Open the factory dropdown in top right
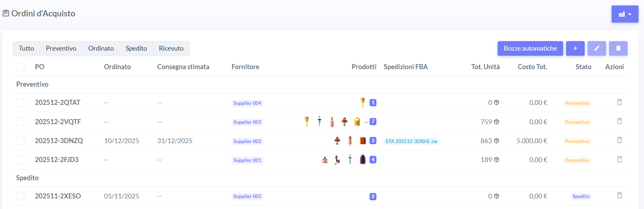The height and width of the screenshot is (209, 644). point(625,14)
